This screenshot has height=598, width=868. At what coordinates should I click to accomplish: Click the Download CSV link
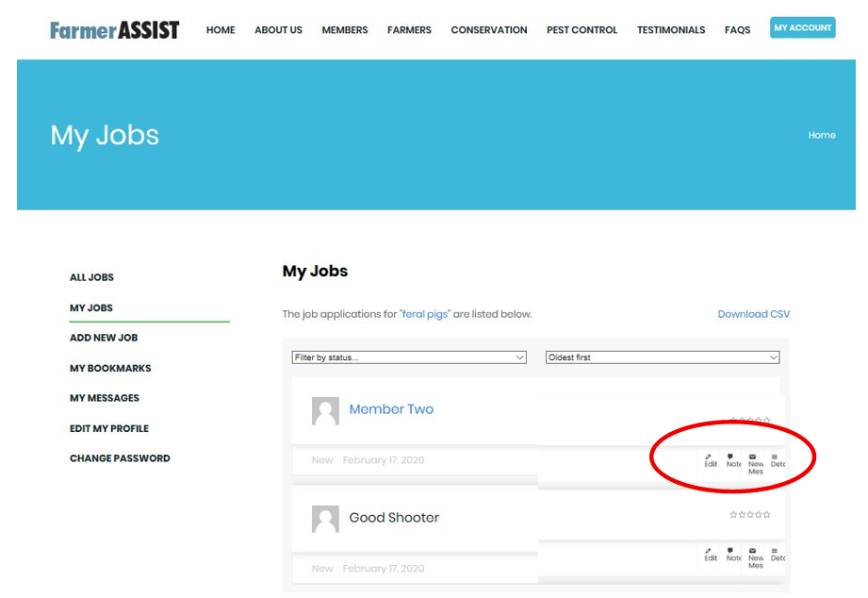click(753, 314)
